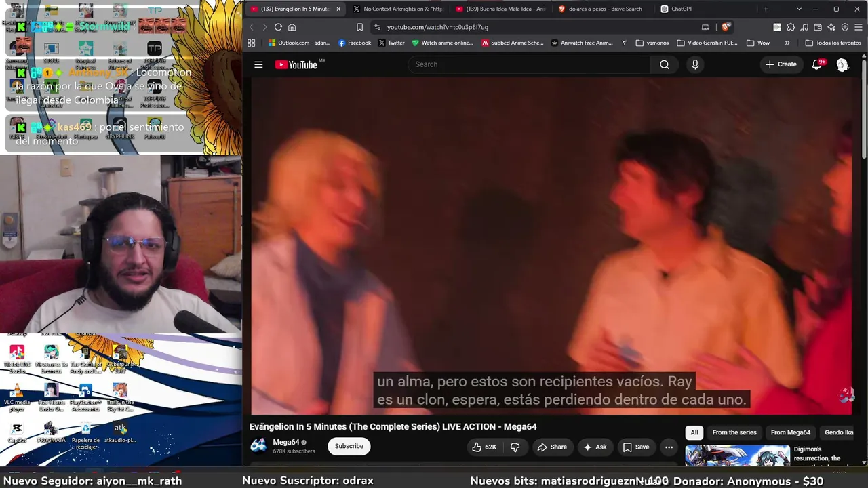Open VLC media player desktop shortcut
The image size is (868, 488).
(17, 398)
